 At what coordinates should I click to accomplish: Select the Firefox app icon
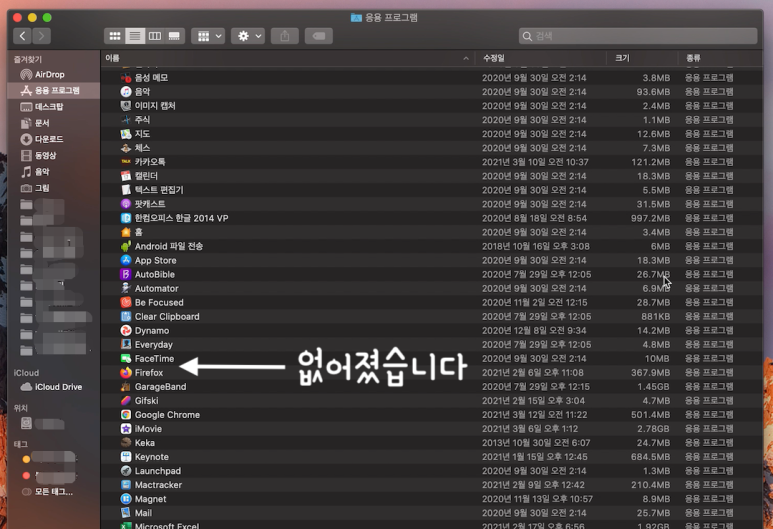click(x=126, y=373)
